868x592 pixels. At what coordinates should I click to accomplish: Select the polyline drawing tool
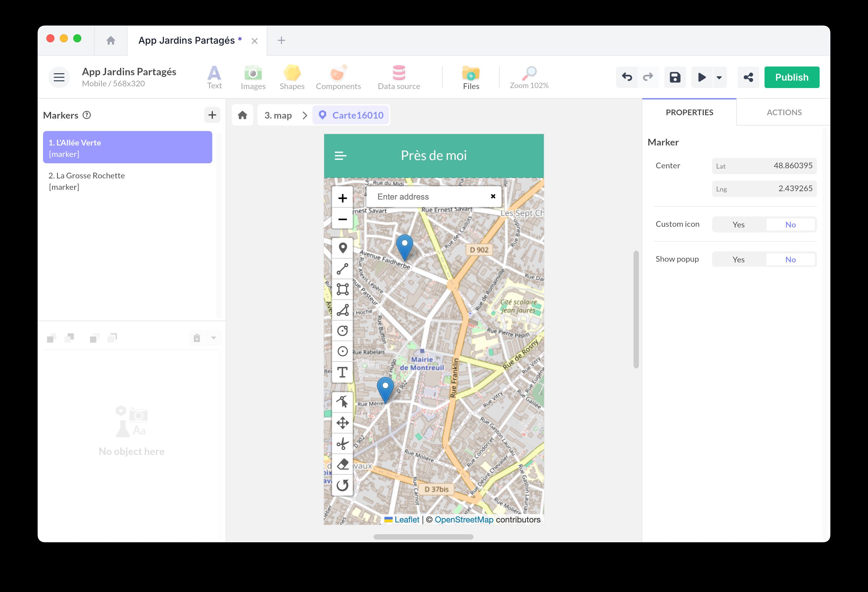(x=343, y=269)
